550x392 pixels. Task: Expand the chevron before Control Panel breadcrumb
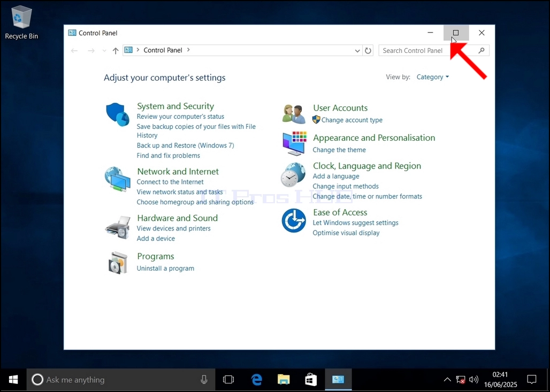138,50
